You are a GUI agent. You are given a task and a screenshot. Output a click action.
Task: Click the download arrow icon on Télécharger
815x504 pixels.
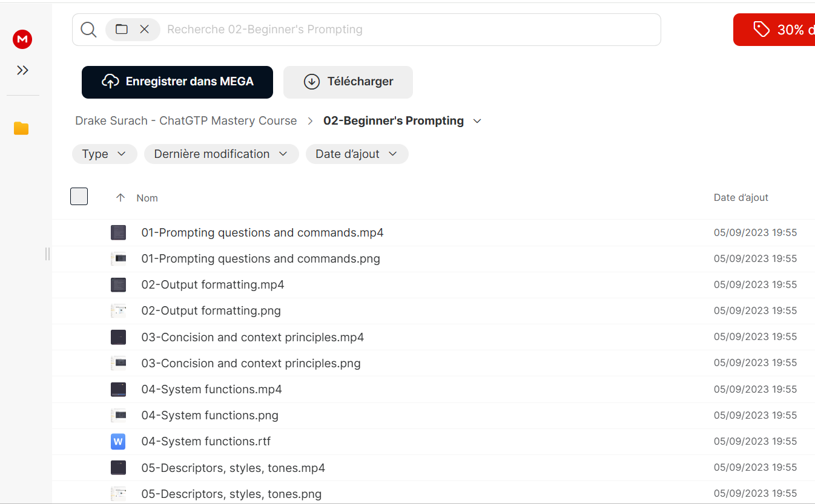click(x=311, y=81)
